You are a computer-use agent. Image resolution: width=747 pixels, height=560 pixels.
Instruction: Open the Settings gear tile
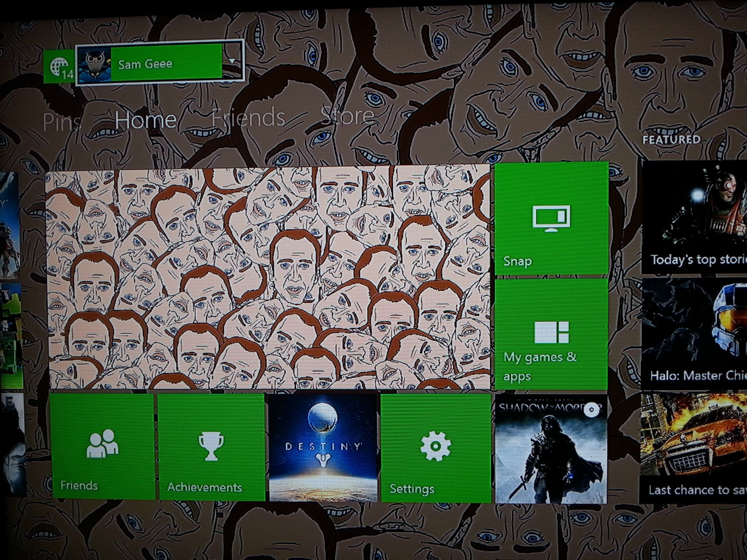435,446
